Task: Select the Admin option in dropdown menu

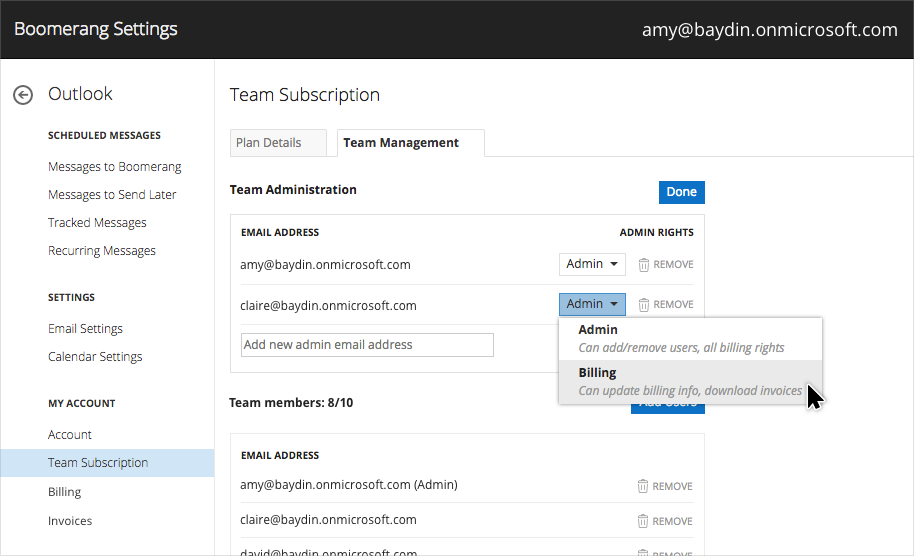Action: point(690,339)
